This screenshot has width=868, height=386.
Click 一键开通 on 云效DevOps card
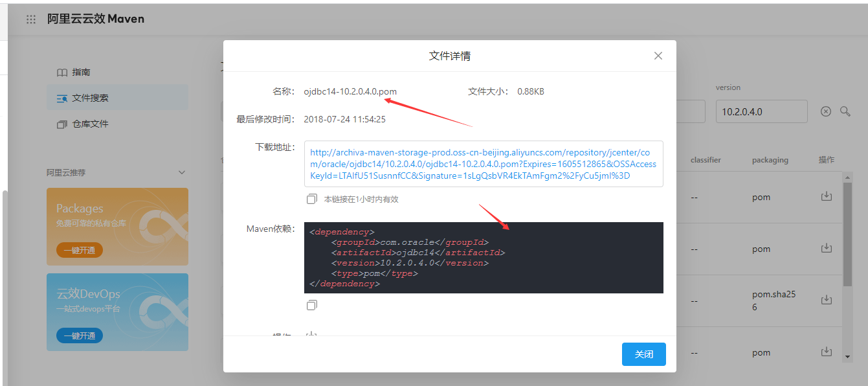[x=80, y=335]
